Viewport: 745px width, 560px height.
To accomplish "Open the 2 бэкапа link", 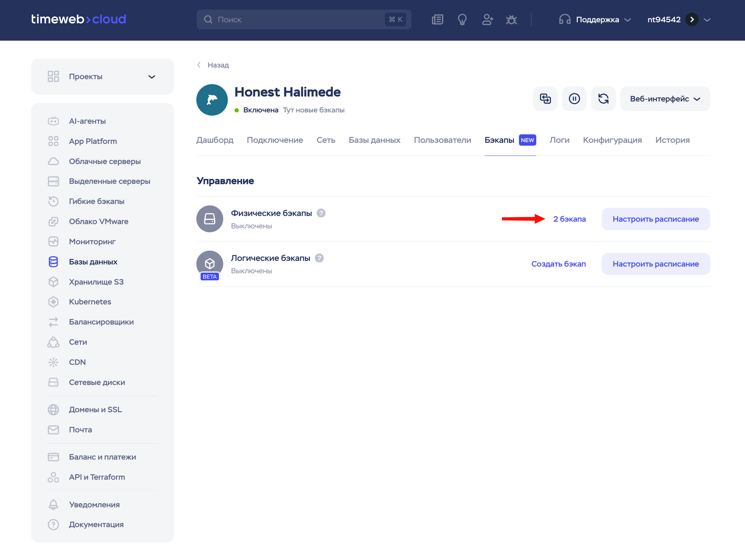I will [x=569, y=219].
